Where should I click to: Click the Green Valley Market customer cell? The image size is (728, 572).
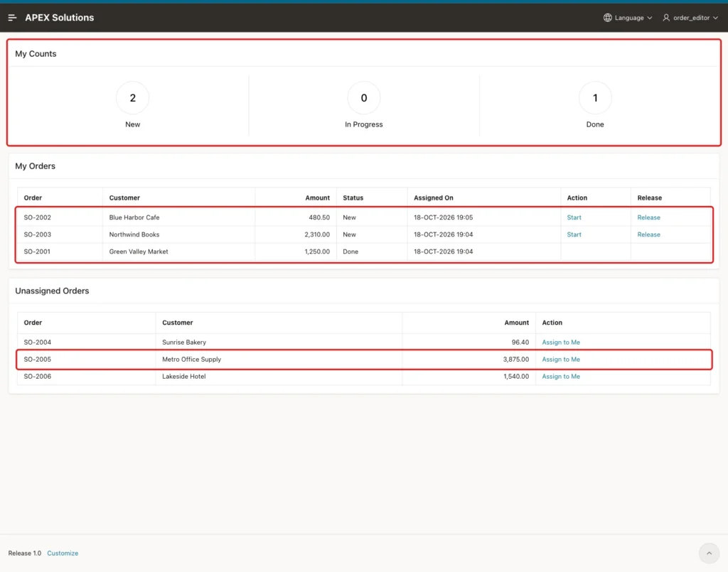pyautogui.click(x=139, y=252)
